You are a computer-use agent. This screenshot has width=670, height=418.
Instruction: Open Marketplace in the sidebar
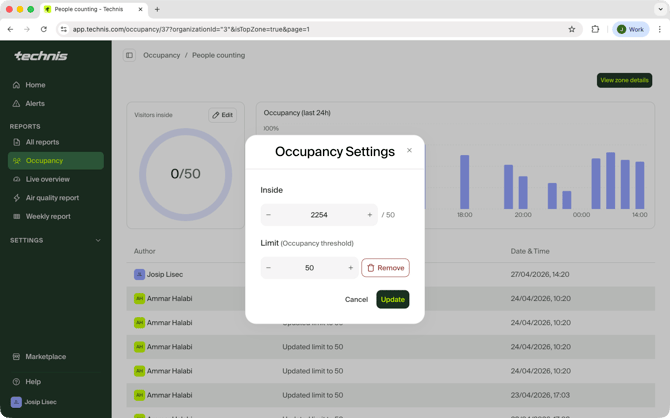[x=56, y=356]
